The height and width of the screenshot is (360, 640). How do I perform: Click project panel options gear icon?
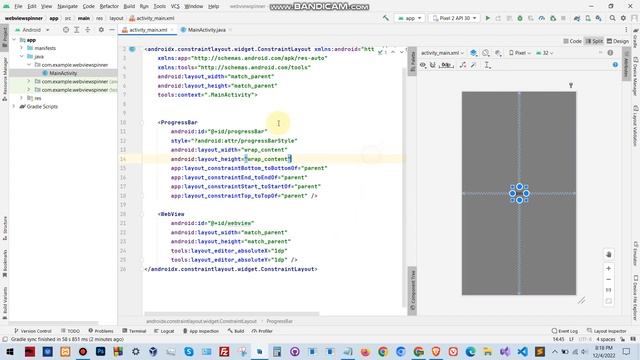pyautogui.click(x=101, y=30)
